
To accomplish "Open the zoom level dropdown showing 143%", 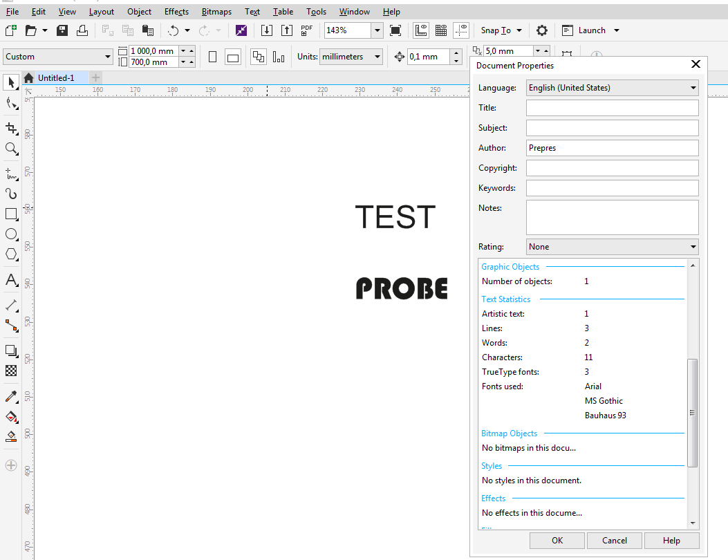I will [377, 30].
